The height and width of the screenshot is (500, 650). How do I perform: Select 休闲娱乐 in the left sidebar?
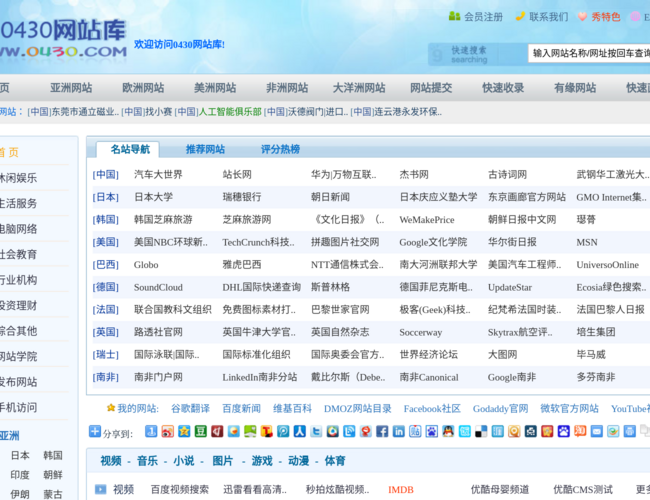pyautogui.click(x=18, y=178)
